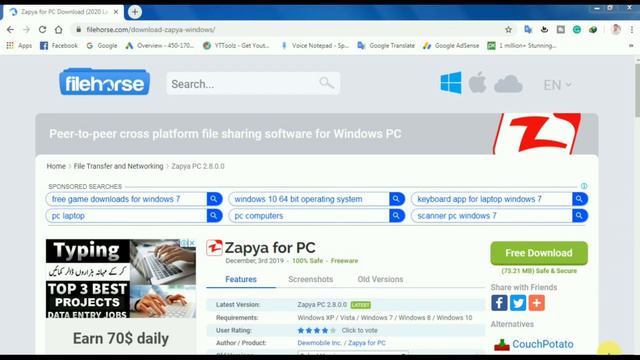Image resolution: width=640 pixels, height=360 pixels.
Task: Click 'Zapya PC 2.8.0.0' latest version text
Action: (322, 304)
